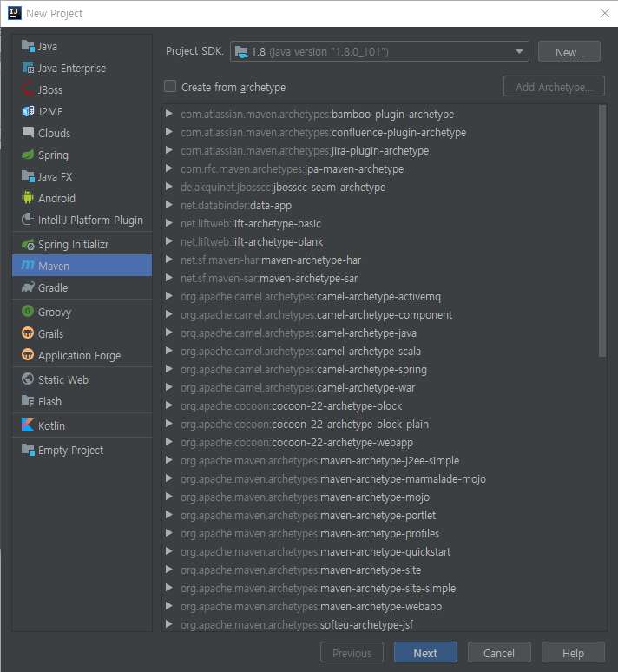Expand jpa-maven-archetype node
This screenshot has height=672, width=618.
169,168
